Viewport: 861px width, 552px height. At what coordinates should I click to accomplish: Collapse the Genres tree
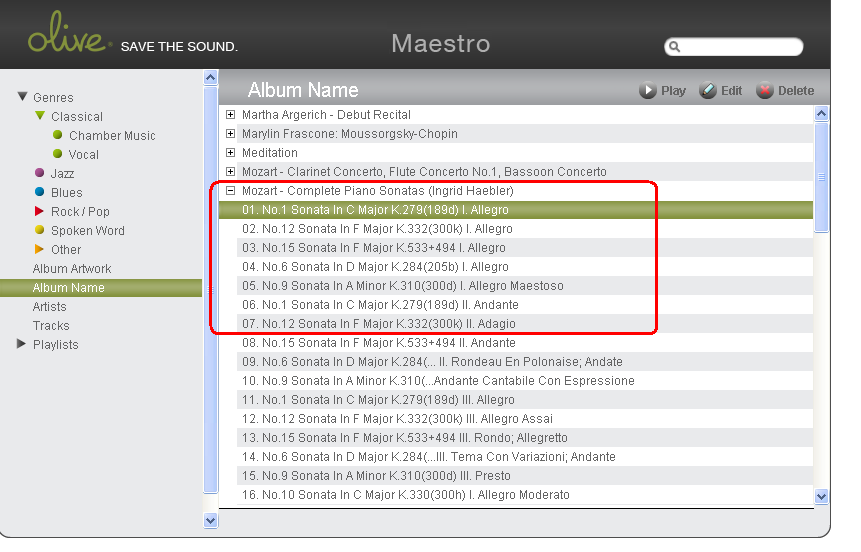23,97
